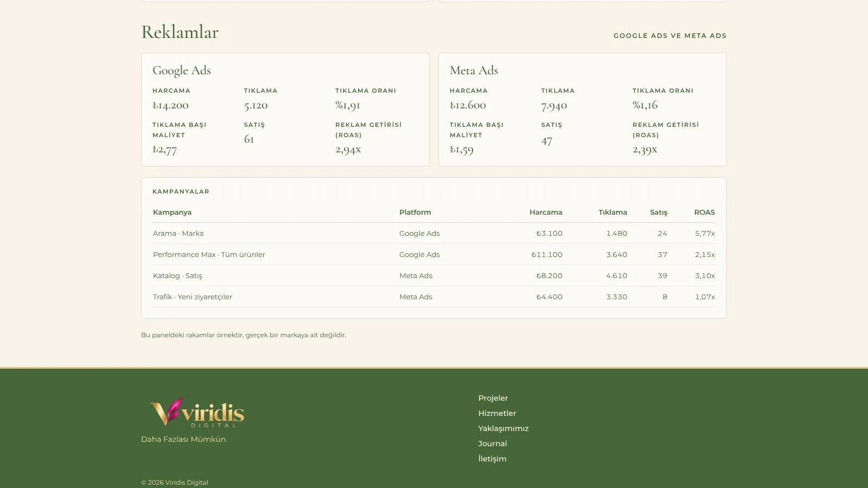The image size is (868, 488).
Task: Click the © 2026 Viridis Digital text
Action: click(x=175, y=483)
